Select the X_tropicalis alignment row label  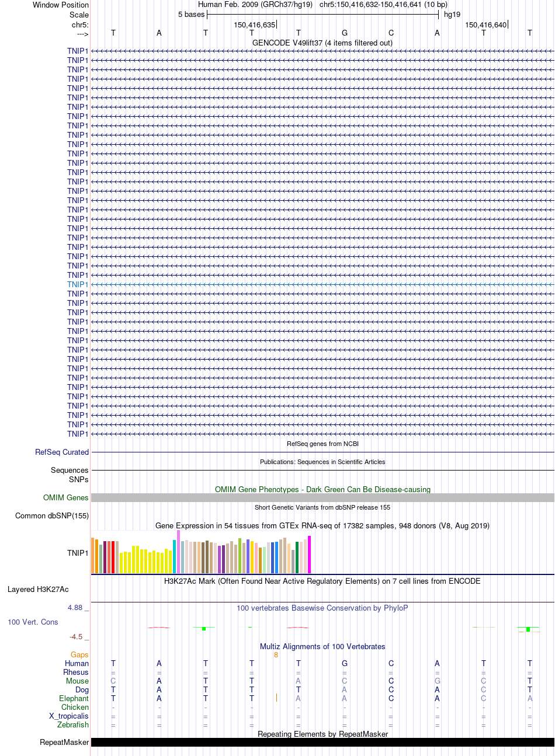[69, 716]
